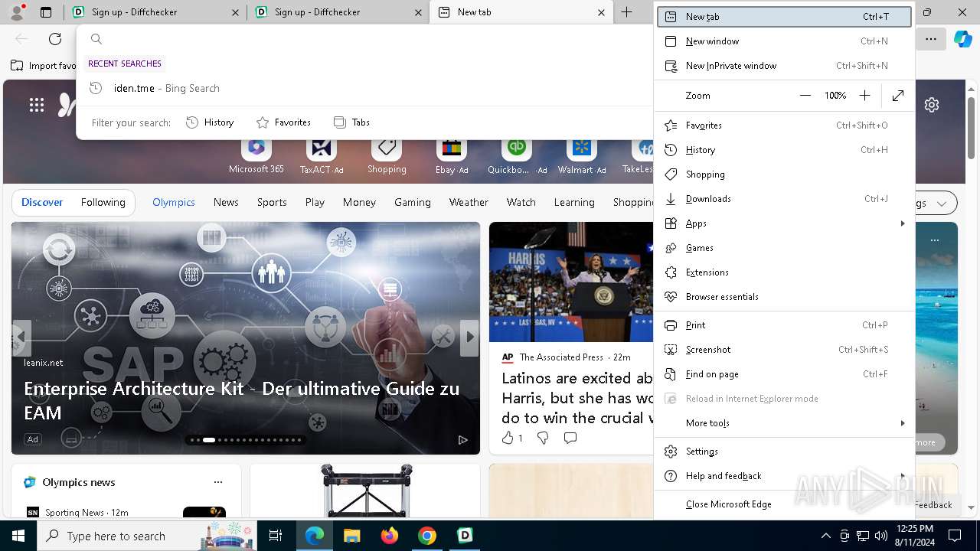The height and width of the screenshot is (551, 980).
Task: Open the Copilot sidebar icon
Action: (x=962, y=39)
